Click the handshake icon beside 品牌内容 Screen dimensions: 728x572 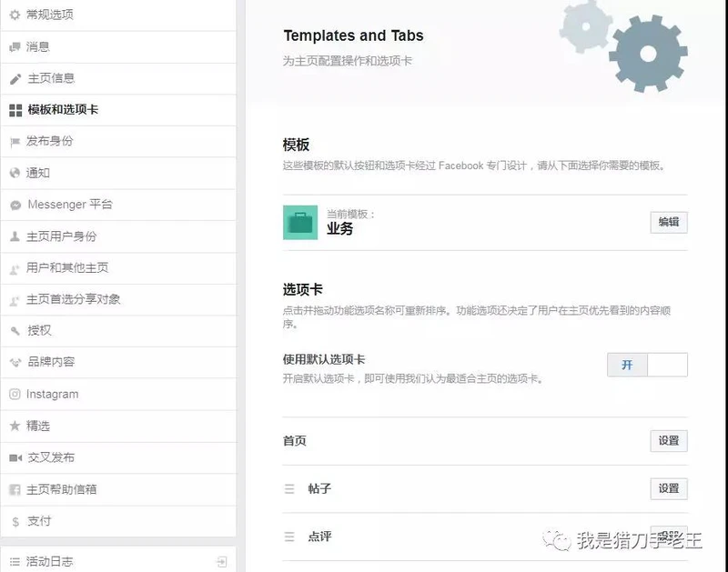tap(15, 362)
